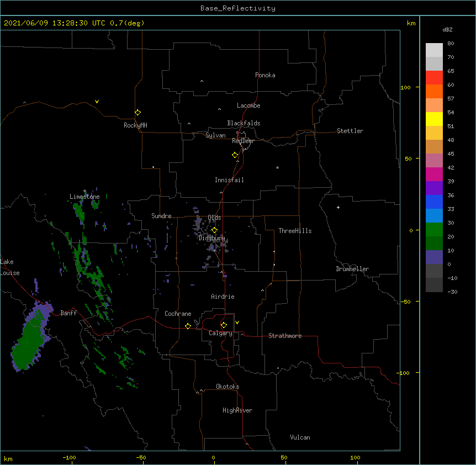This screenshot has height=465, width=476.
Task: Click the Lacombe city label
Action: [x=248, y=105]
